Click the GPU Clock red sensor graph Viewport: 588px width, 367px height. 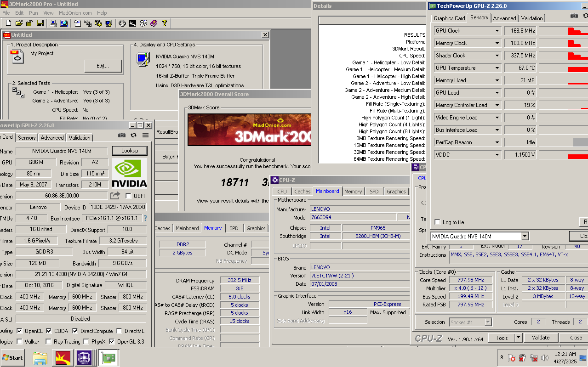pyautogui.click(x=563, y=31)
